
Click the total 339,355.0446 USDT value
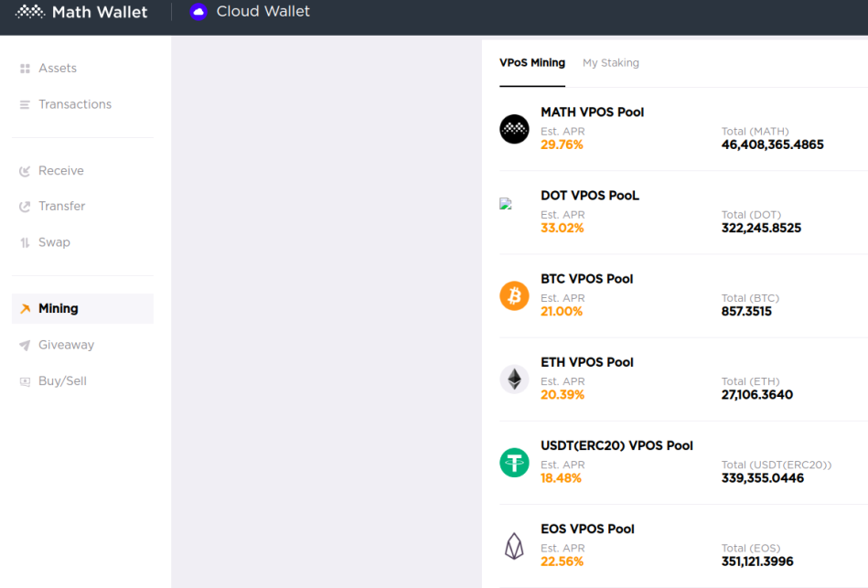click(762, 478)
